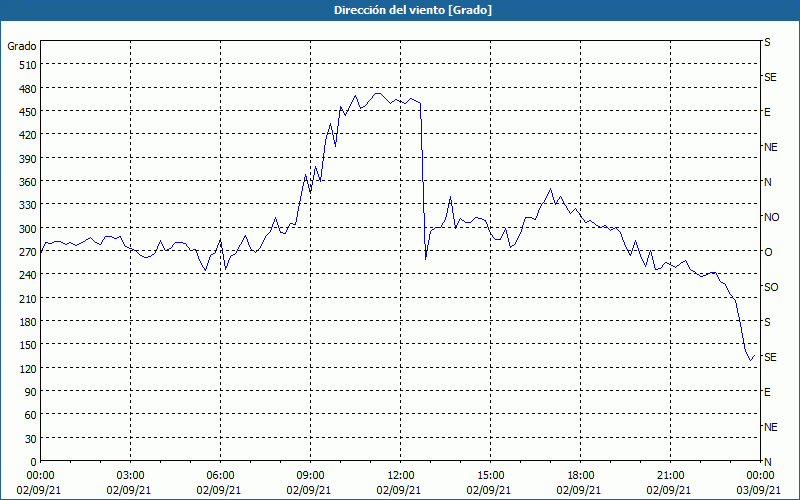The width and height of the screenshot is (800, 500).
Task: Click the NO compass label on the right axis
Action: pos(771,217)
